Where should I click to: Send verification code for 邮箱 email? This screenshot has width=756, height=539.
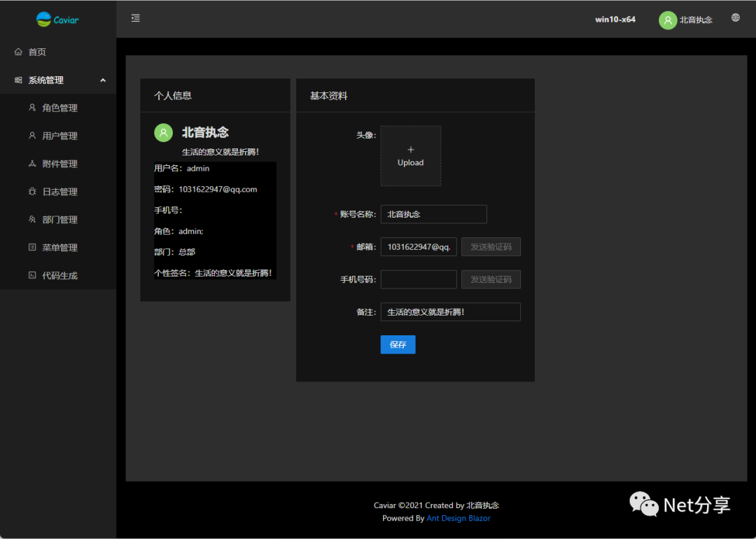click(491, 246)
